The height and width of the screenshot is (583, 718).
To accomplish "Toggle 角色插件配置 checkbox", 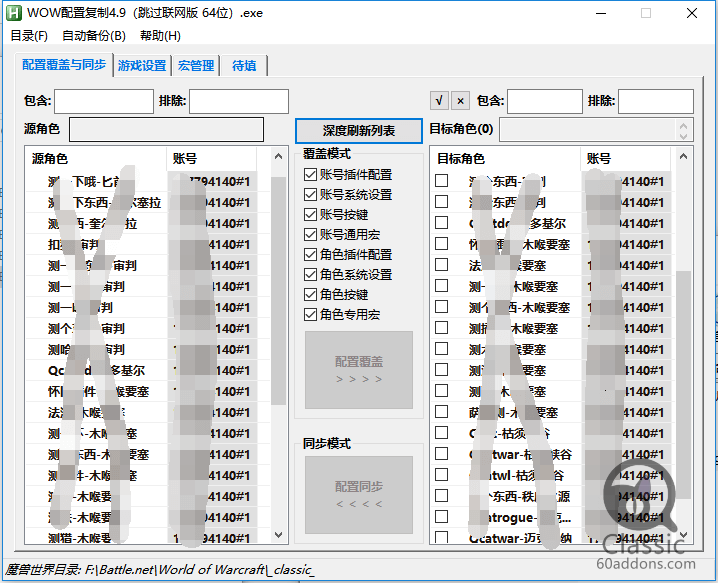I will (x=348, y=255).
